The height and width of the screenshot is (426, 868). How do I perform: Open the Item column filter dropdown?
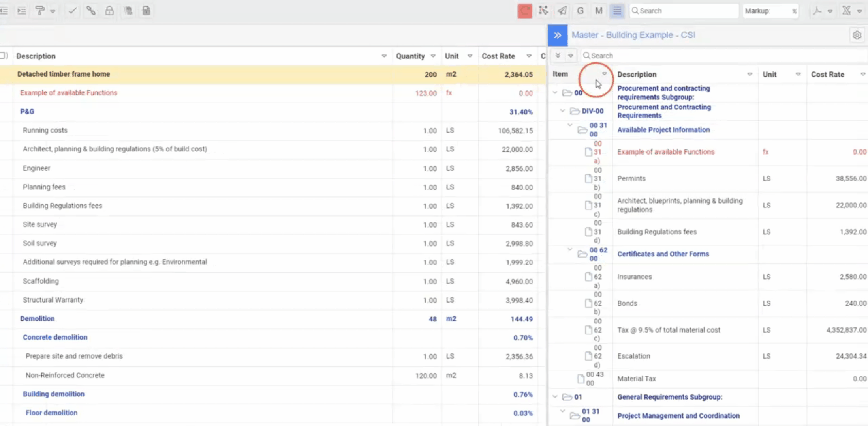(604, 74)
